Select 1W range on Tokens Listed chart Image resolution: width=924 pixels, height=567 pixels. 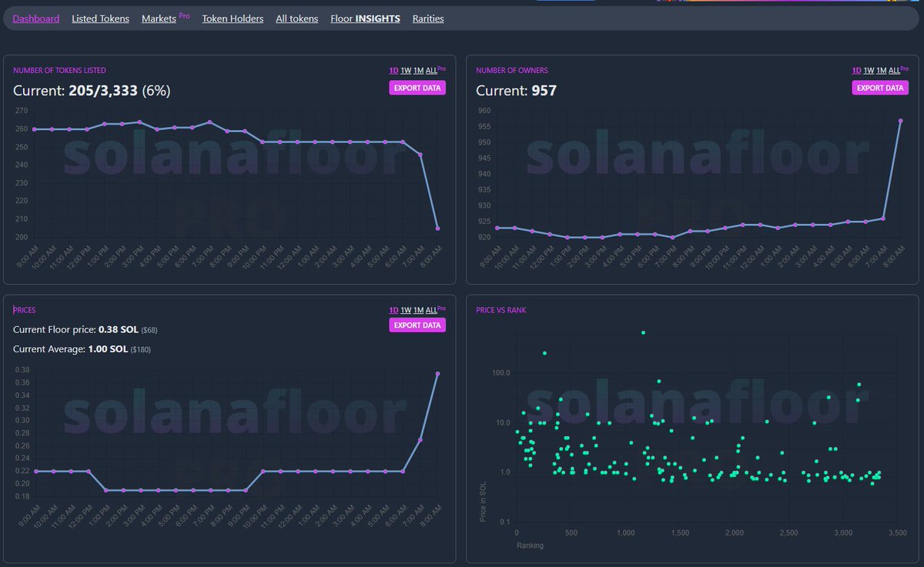click(406, 71)
